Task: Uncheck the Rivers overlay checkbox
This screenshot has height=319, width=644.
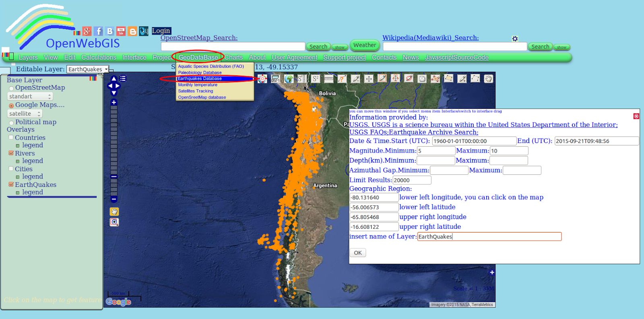Action: coord(11,153)
